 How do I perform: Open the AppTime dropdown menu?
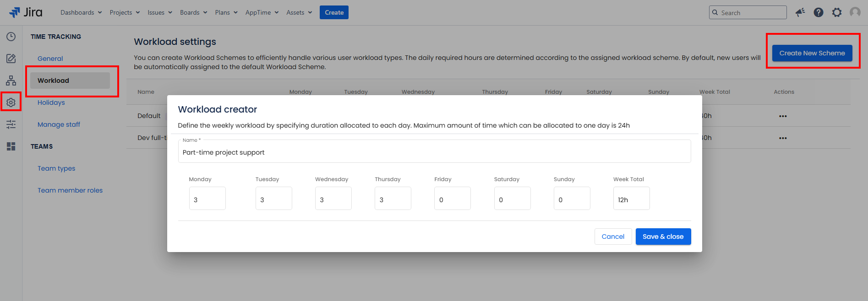pos(262,12)
